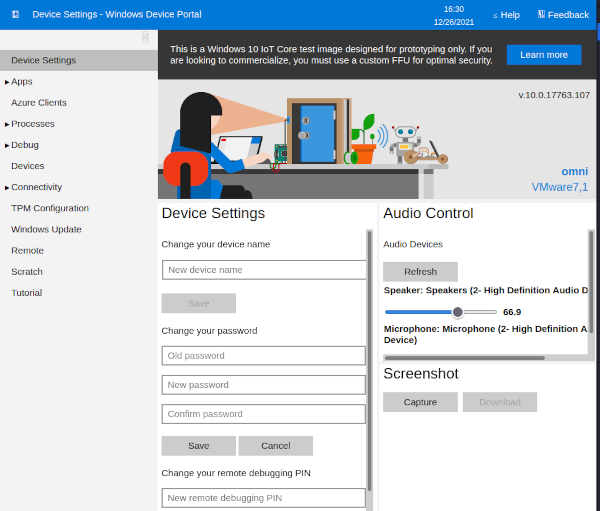Click the VMware7,1 model text
Screen dimensions: 600x511
click(559, 187)
